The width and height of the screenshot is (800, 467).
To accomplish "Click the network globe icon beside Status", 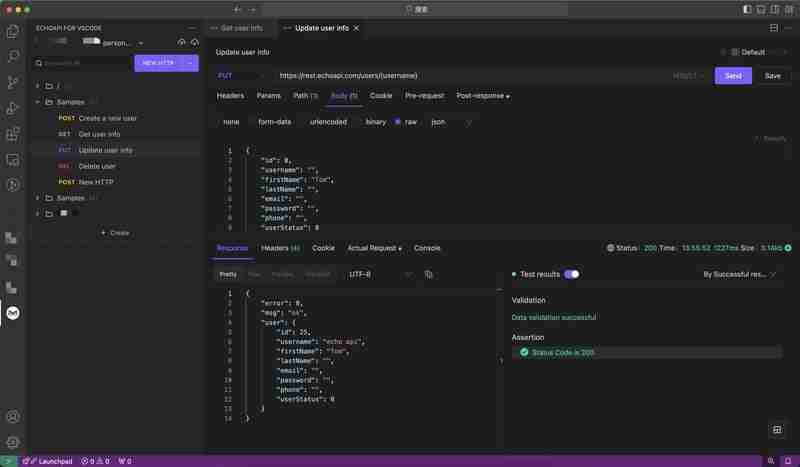I will (610, 248).
